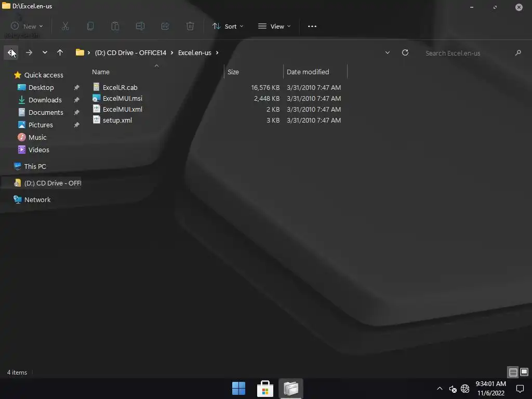Click the ExcelLR.cab file icon
This screenshot has height=399, width=532.
tap(96, 87)
